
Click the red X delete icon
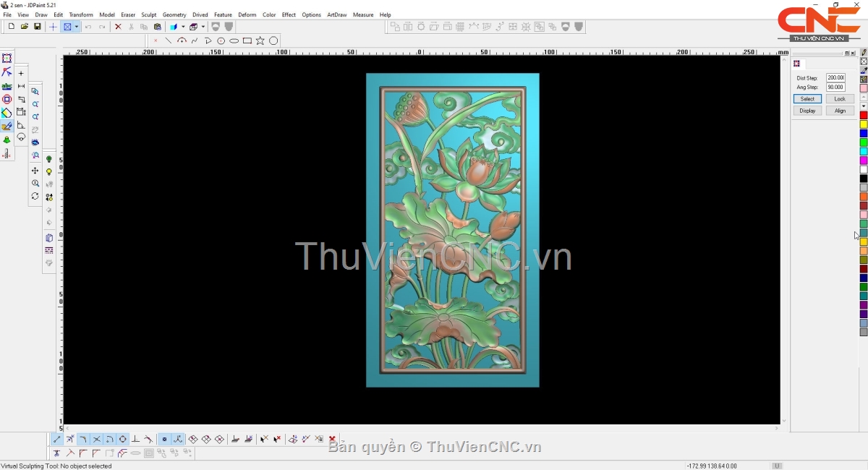tap(118, 27)
